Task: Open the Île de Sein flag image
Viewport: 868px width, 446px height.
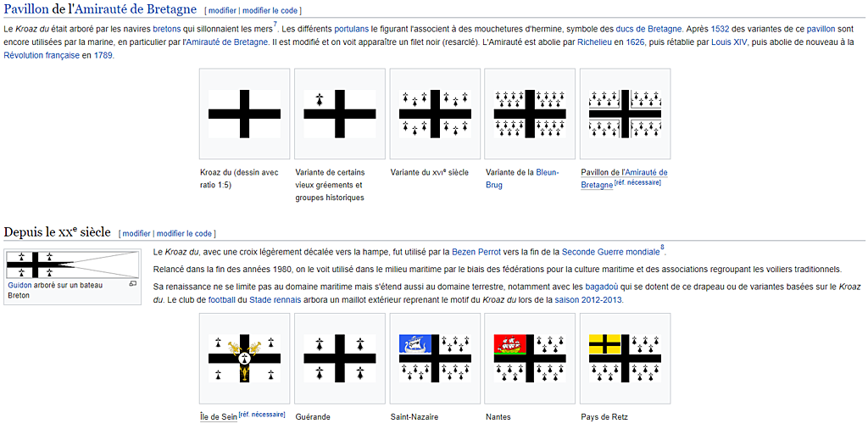Action: pos(244,358)
